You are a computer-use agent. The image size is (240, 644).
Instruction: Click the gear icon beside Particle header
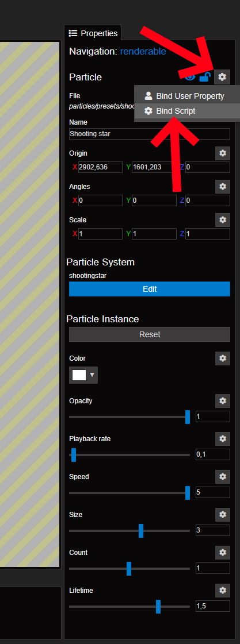[x=222, y=77]
